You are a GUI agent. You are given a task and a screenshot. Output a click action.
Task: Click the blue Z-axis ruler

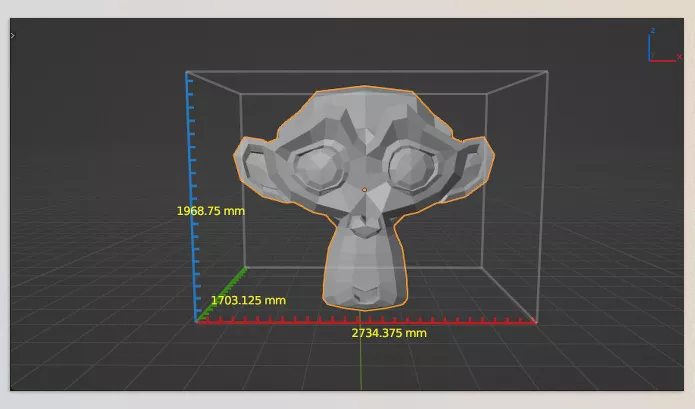pyautogui.click(x=191, y=196)
